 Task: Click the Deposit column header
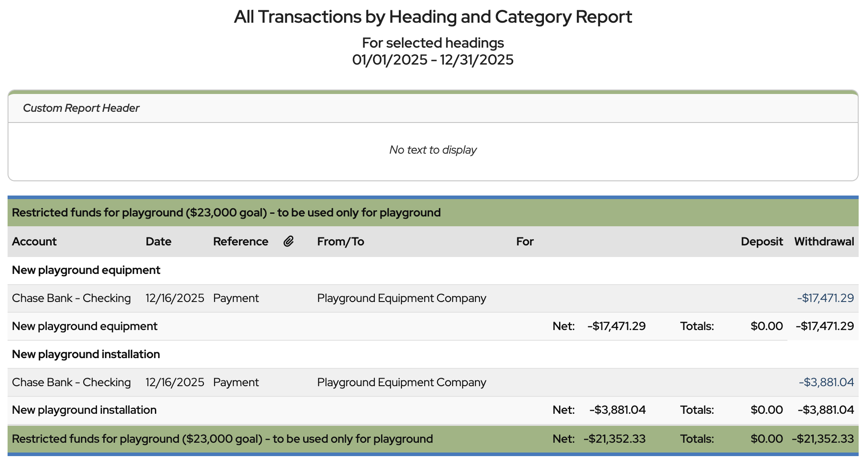[x=762, y=241]
